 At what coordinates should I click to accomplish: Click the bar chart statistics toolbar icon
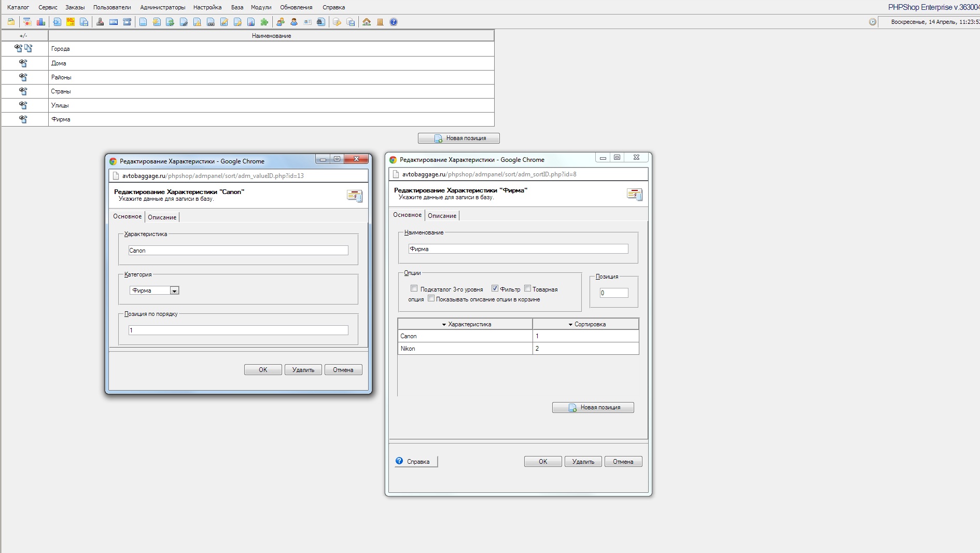point(41,22)
